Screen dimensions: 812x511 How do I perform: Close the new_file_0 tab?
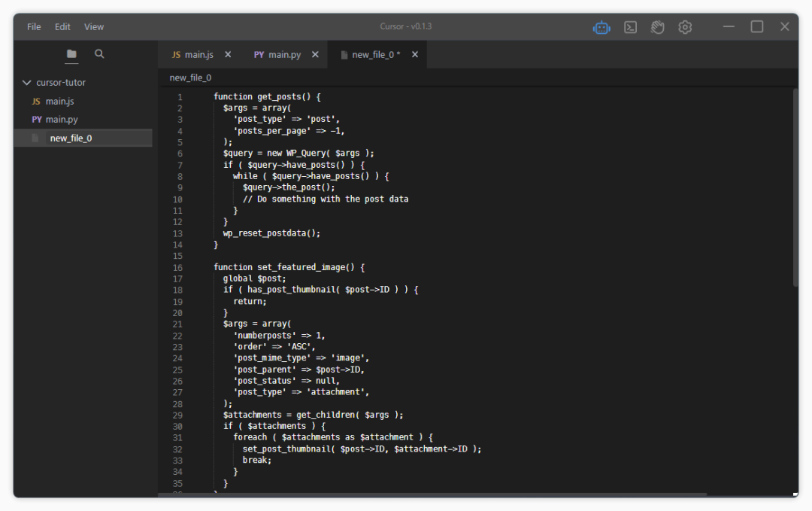[414, 55]
